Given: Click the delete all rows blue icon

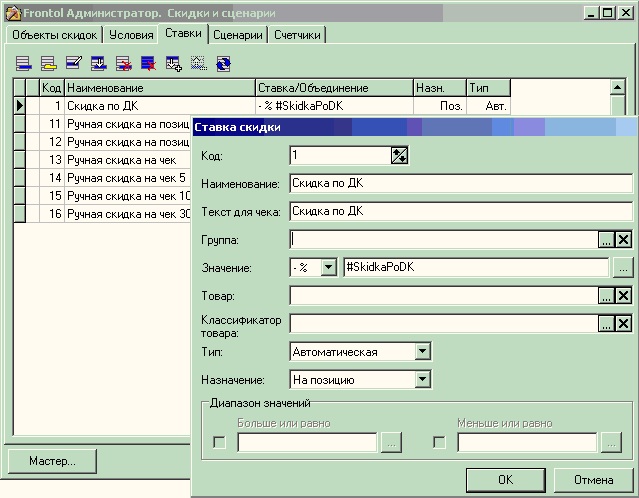Looking at the screenshot, I should click(148, 64).
